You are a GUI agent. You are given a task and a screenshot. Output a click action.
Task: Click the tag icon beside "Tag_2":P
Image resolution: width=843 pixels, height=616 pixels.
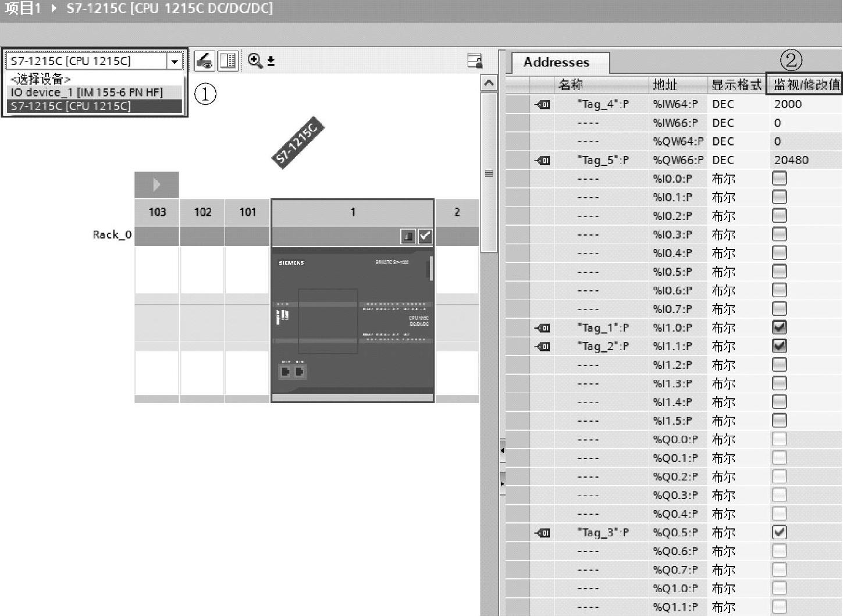(542, 347)
